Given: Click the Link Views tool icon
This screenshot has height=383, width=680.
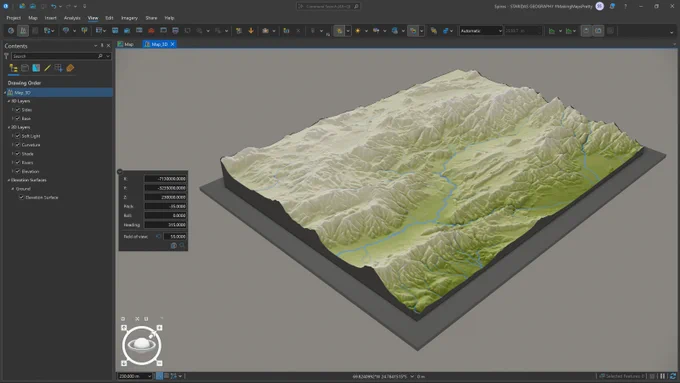Looking at the screenshot, I should click(x=49, y=31).
